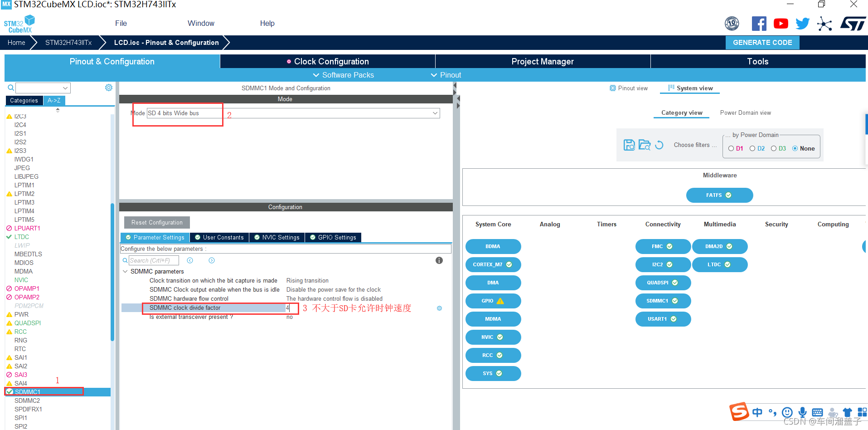Open the Facebook link icon
The image size is (868, 430).
(x=759, y=24)
